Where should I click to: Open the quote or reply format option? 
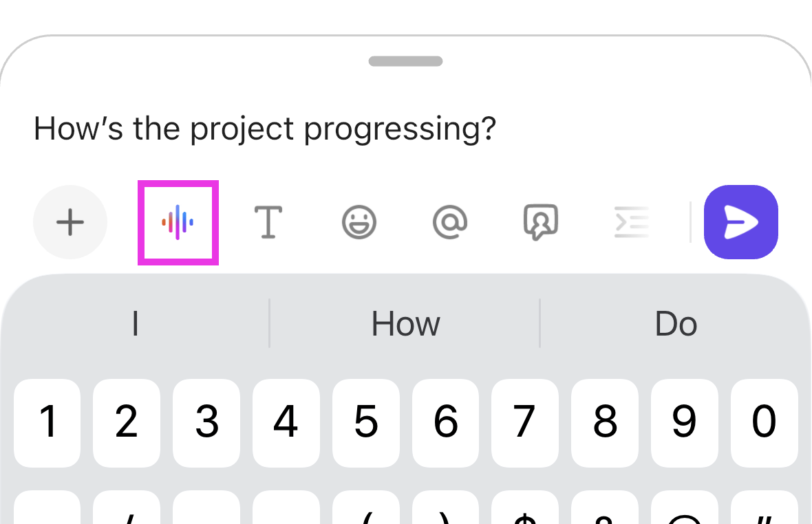632,222
